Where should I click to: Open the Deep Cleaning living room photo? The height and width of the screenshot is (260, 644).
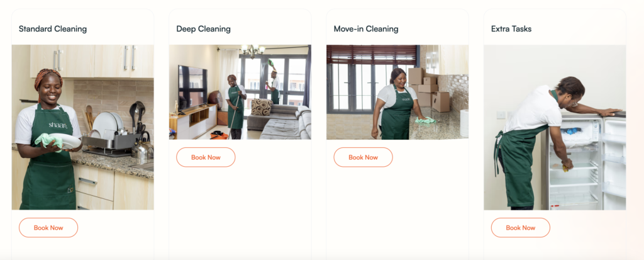click(240, 92)
